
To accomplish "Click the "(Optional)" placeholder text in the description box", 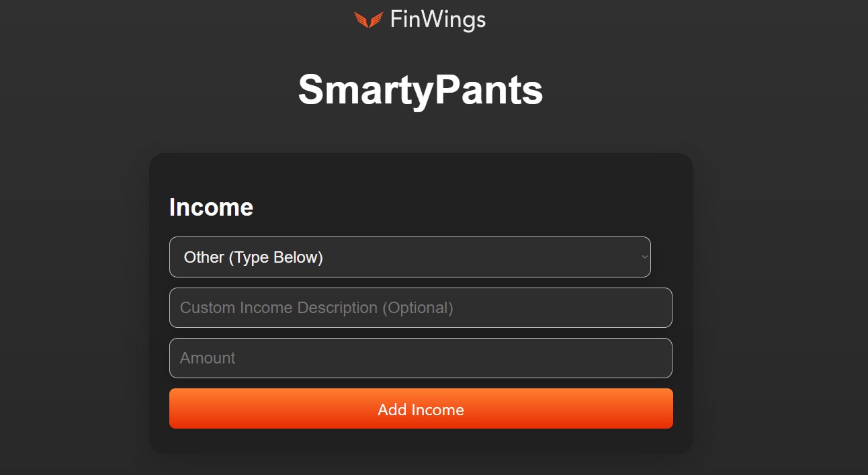I will pyautogui.click(x=418, y=308).
